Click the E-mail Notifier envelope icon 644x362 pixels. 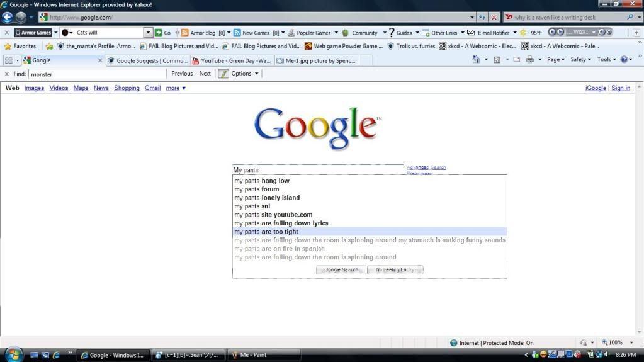471,33
